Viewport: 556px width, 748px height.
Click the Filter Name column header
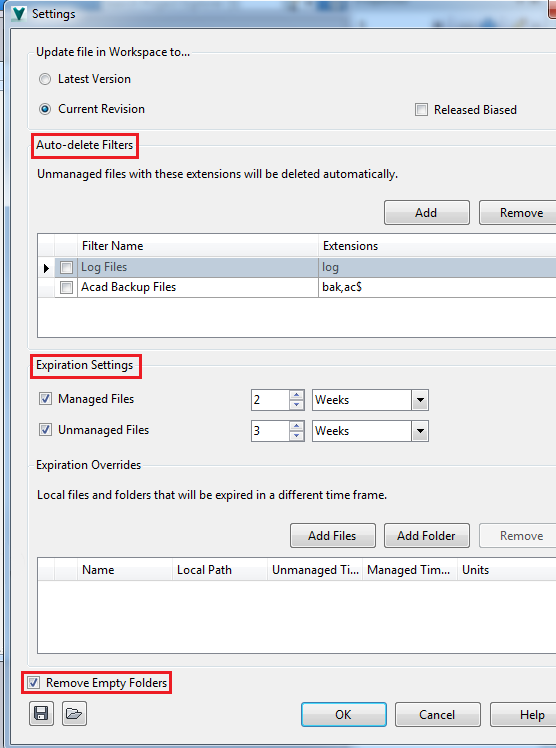coord(198,246)
